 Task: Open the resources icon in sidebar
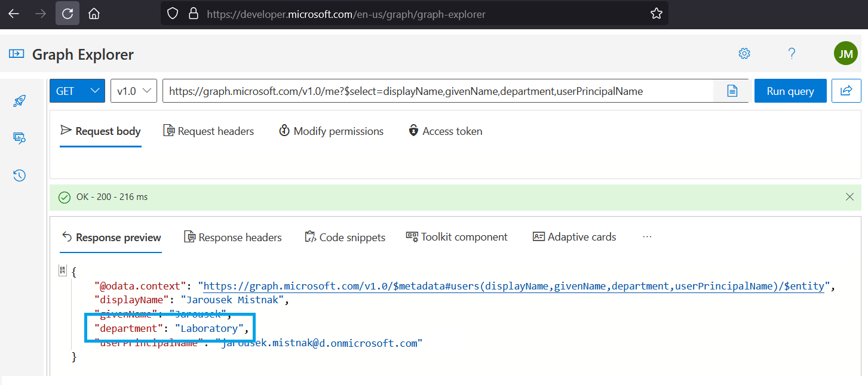pyautogui.click(x=19, y=138)
